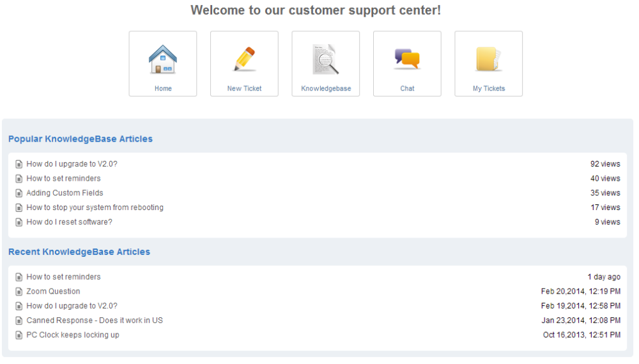Open My Tickets folder icon

pos(488,59)
